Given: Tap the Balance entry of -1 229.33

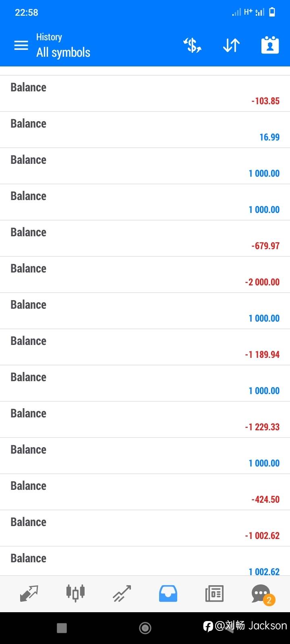Looking at the screenshot, I should [145, 420].
